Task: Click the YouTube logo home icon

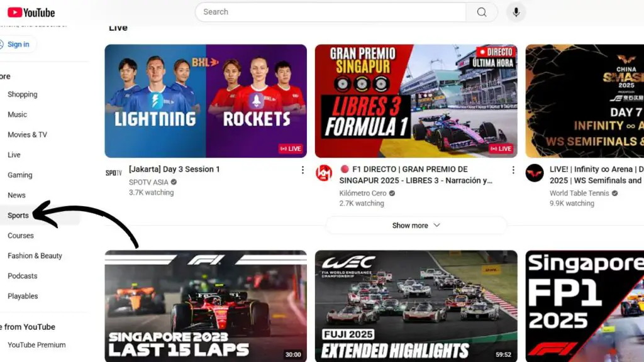Action: 31,12
